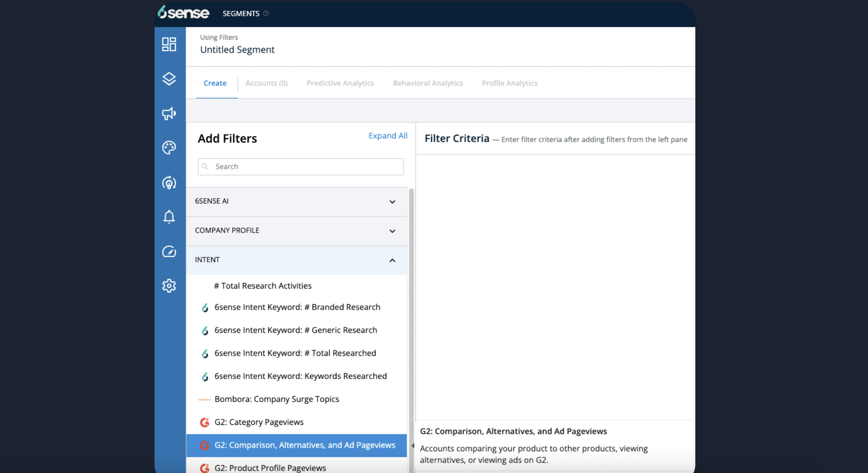The width and height of the screenshot is (868, 473).
Task: Open the bell alerts sidebar icon
Action: [169, 217]
